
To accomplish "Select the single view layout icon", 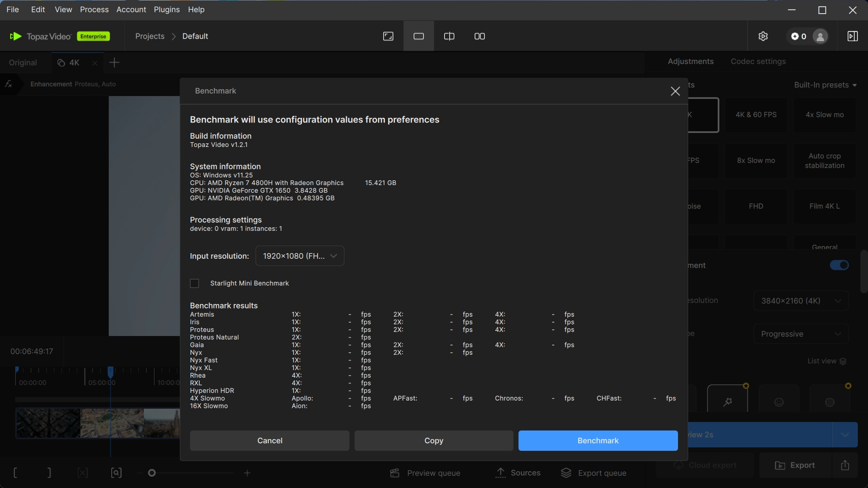I will tap(419, 36).
